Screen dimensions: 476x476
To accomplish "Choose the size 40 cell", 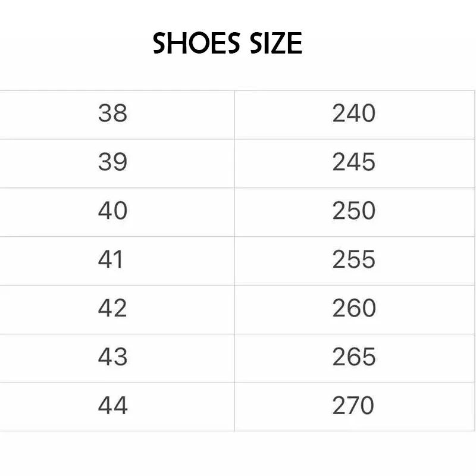I will click(x=112, y=211).
